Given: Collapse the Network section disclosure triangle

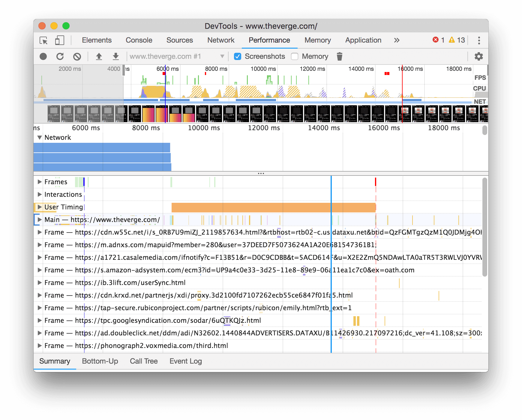Looking at the screenshot, I should 40,137.
